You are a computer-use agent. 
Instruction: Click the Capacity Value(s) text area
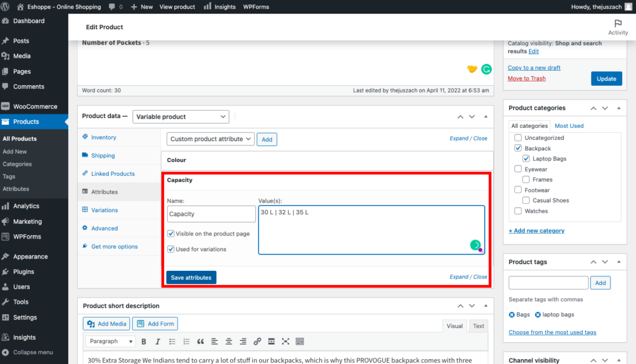(371, 230)
